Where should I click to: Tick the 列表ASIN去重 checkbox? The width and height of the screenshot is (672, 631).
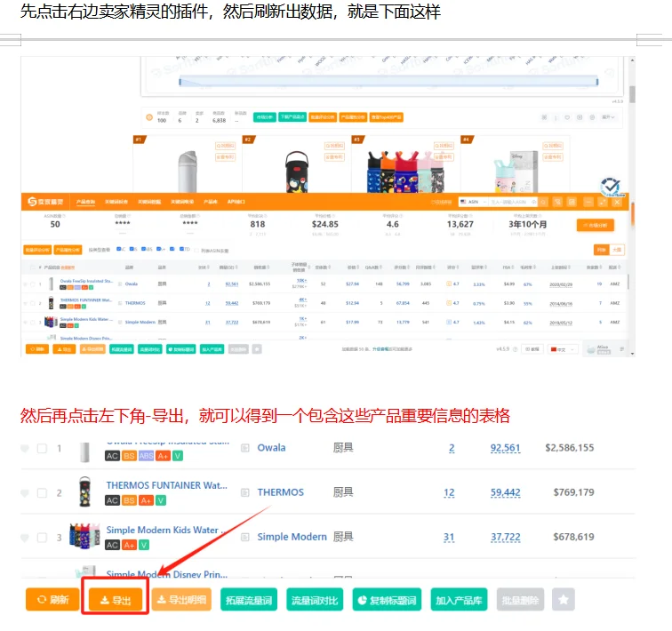[196, 251]
